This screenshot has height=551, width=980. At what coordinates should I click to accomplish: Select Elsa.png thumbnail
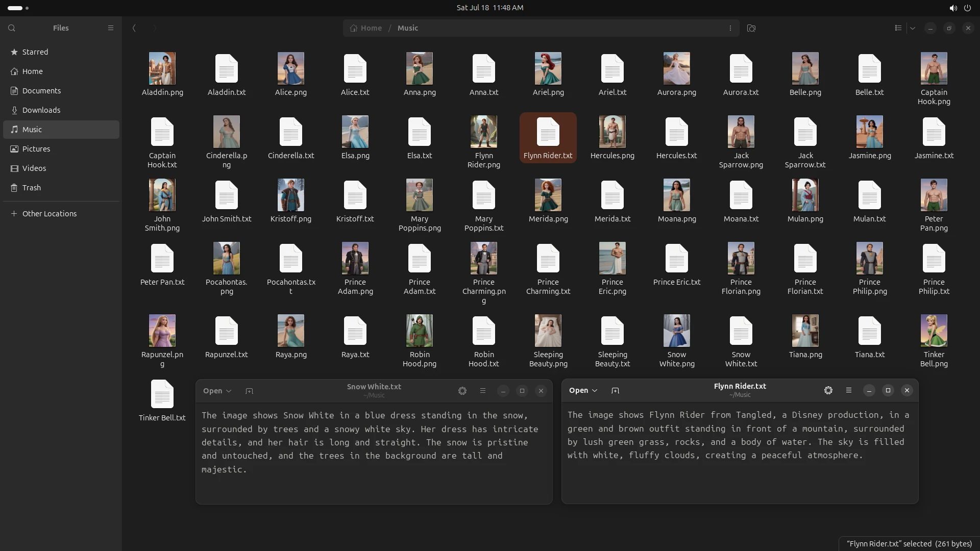(355, 132)
